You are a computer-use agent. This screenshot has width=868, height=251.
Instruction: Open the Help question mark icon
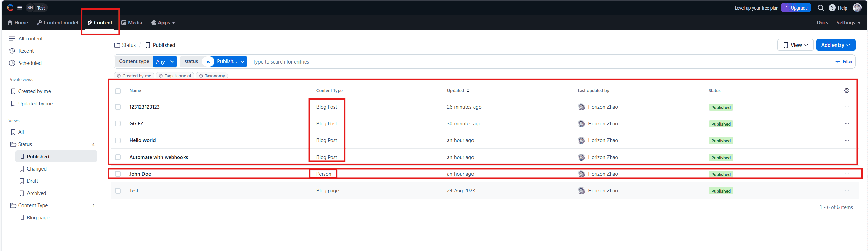tap(832, 8)
